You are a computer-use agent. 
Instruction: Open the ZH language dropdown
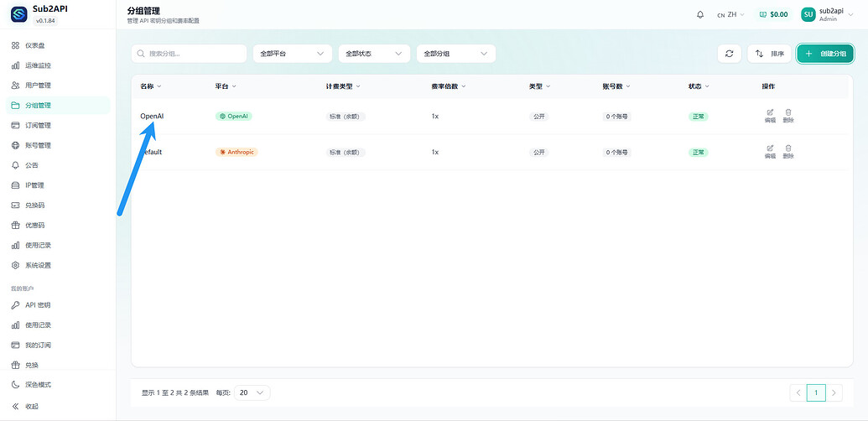[730, 14]
